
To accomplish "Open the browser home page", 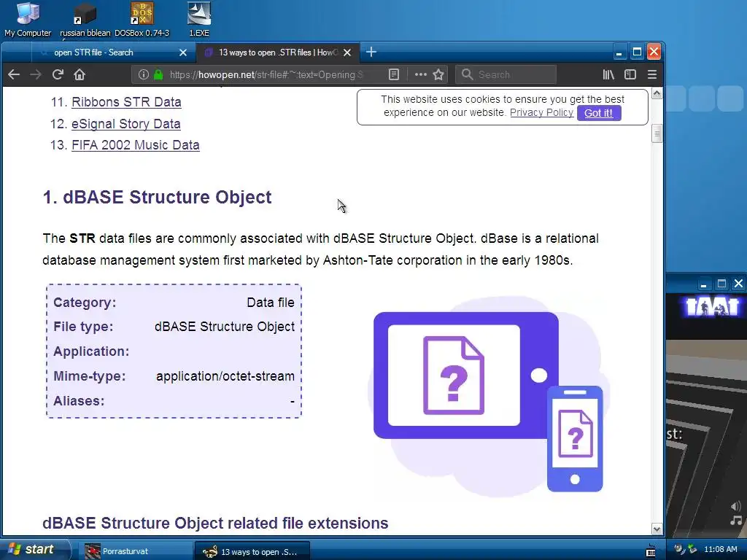I will click(x=80, y=75).
